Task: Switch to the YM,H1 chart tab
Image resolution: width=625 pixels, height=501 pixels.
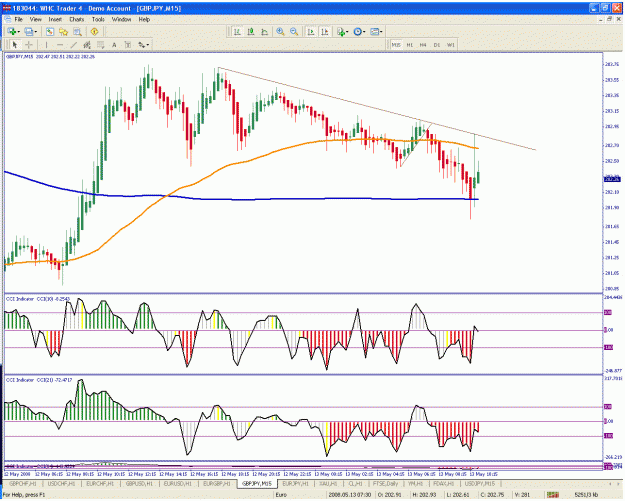Action: click(x=415, y=483)
